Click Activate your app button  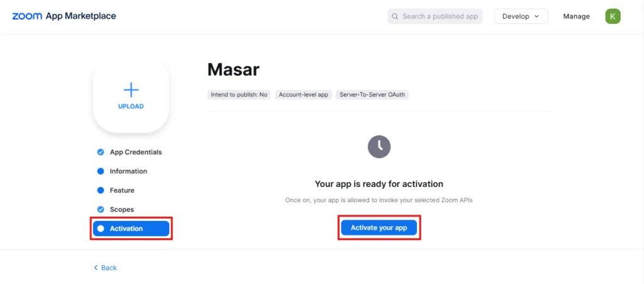379,228
